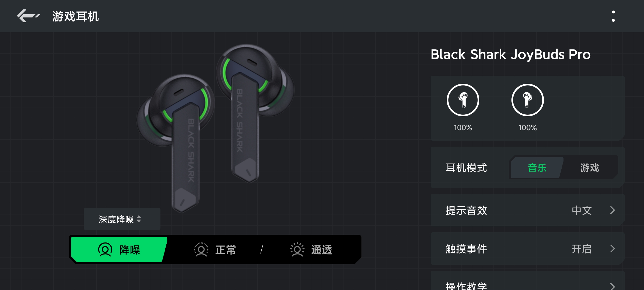Select the 降噪 noise control option
The height and width of the screenshot is (290, 644).
tap(119, 249)
